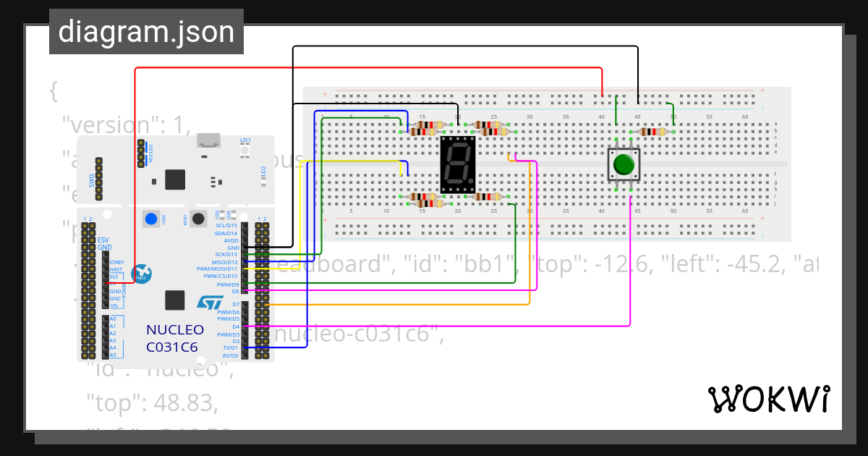Select the SCL/D15 pin label
The width and height of the screenshot is (868, 456).
[x=225, y=225]
